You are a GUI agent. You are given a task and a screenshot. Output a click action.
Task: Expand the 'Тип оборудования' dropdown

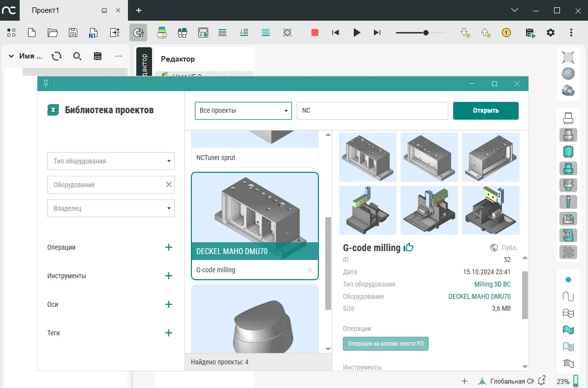click(x=111, y=161)
